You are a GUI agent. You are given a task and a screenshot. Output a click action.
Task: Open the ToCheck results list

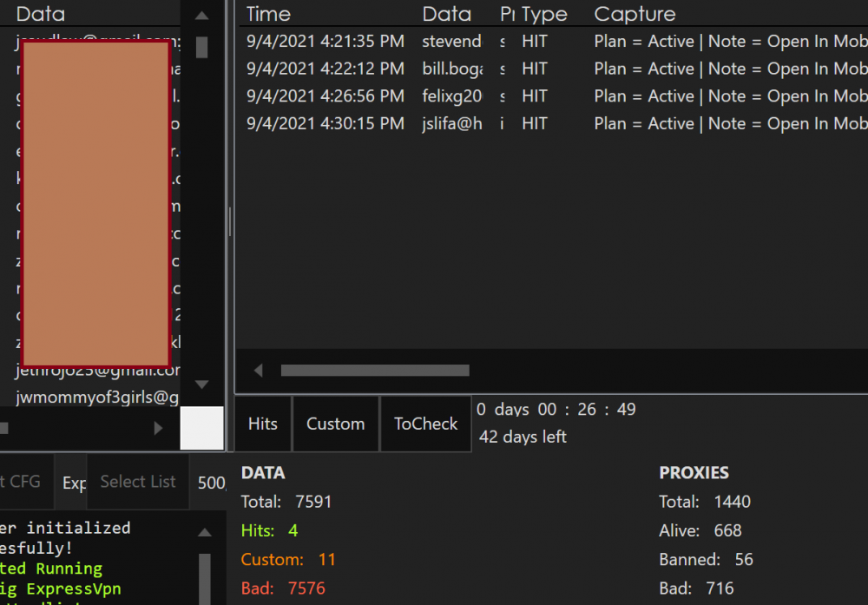(x=425, y=424)
